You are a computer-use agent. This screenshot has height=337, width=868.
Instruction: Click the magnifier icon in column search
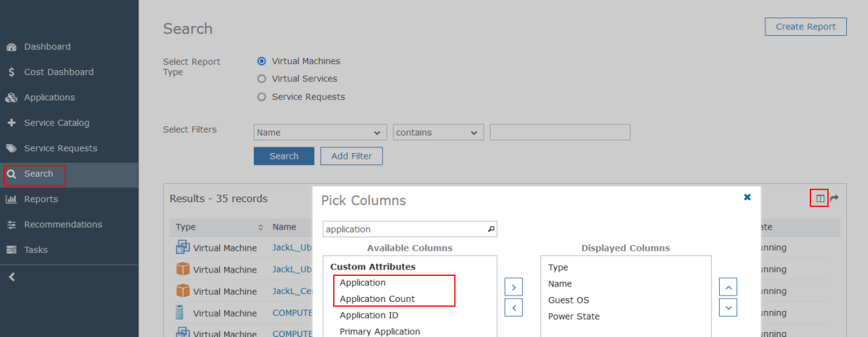pos(491,229)
